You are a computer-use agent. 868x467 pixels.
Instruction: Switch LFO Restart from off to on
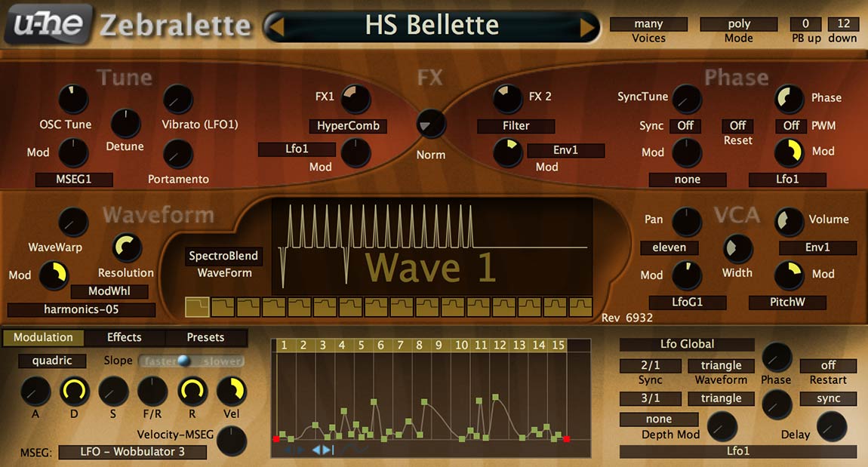(x=827, y=365)
